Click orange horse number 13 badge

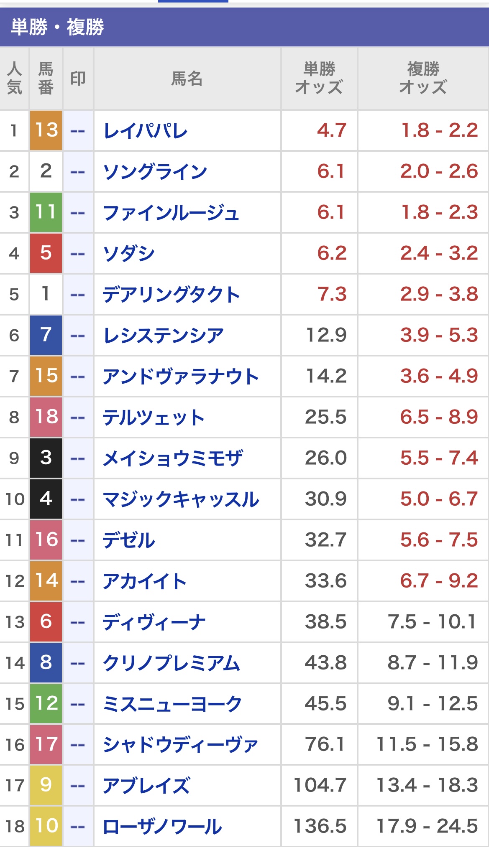coord(46,130)
